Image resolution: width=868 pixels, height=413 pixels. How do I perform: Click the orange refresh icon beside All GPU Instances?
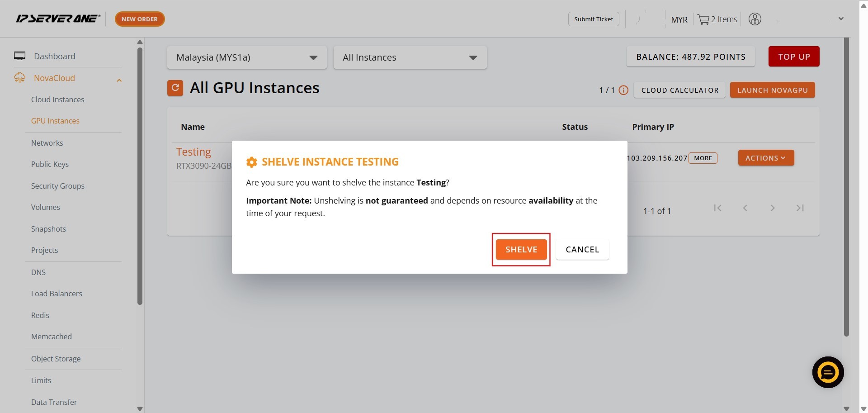pyautogui.click(x=175, y=88)
